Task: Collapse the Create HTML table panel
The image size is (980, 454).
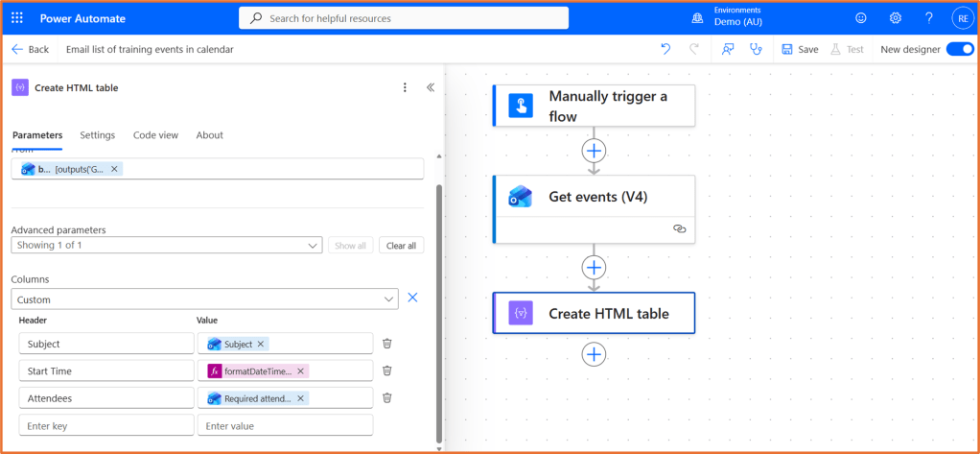Action: click(431, 87)
